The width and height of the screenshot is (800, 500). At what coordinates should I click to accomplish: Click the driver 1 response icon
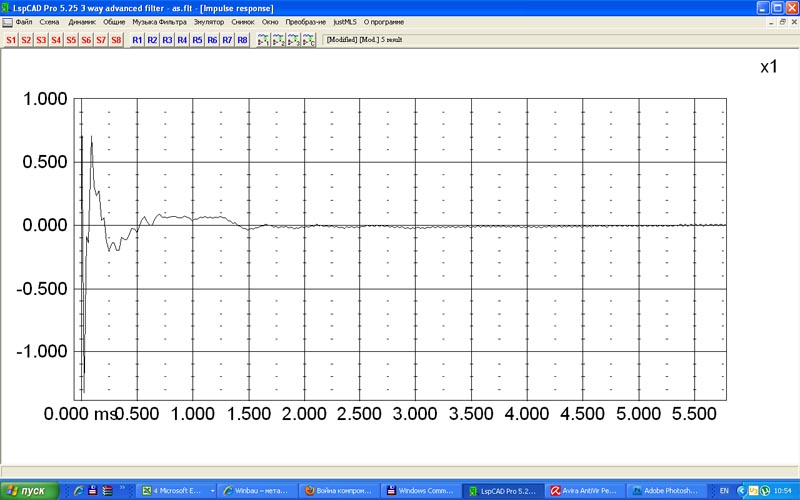[x=263, y=40]
